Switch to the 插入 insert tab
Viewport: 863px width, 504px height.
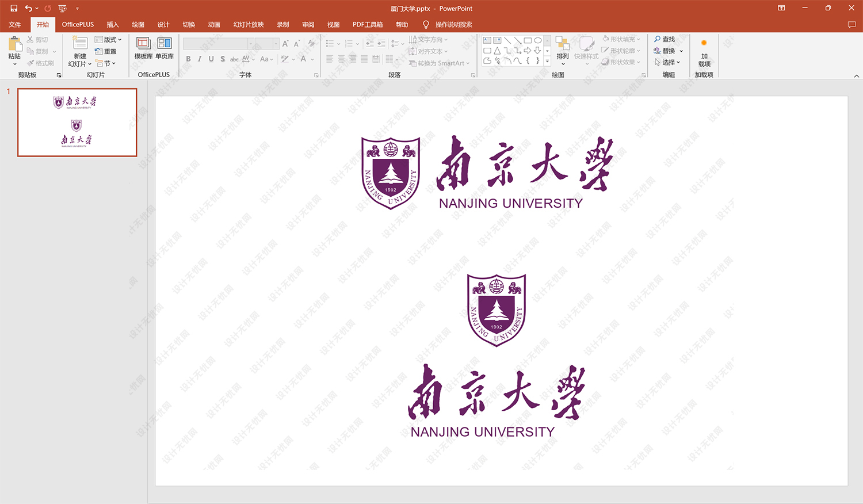(113, 25)
